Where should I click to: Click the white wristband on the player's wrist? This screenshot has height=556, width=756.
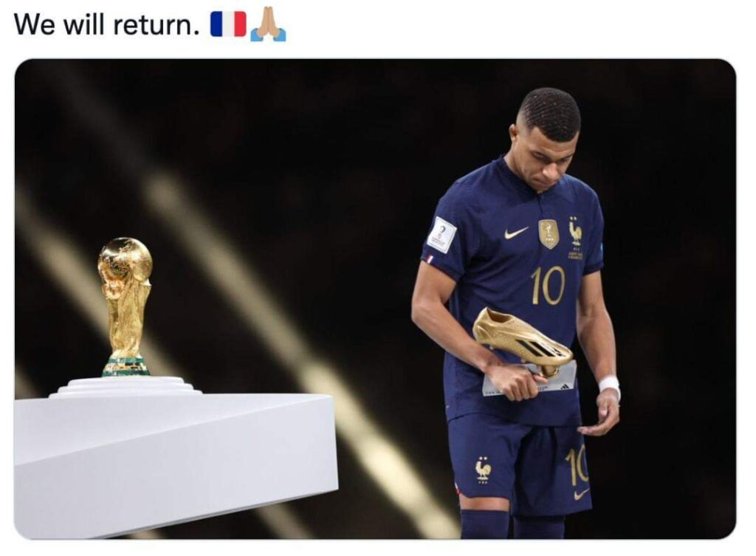[609, 385]
